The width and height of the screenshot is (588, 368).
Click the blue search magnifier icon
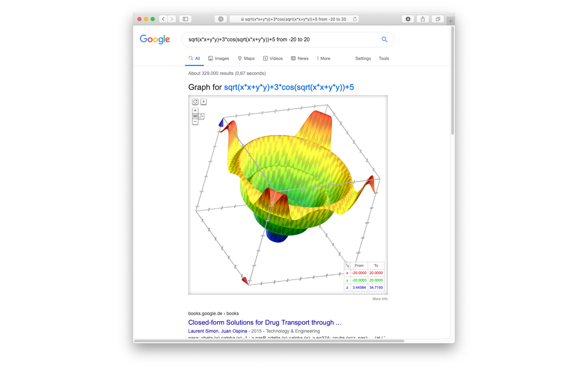(384, 40)
